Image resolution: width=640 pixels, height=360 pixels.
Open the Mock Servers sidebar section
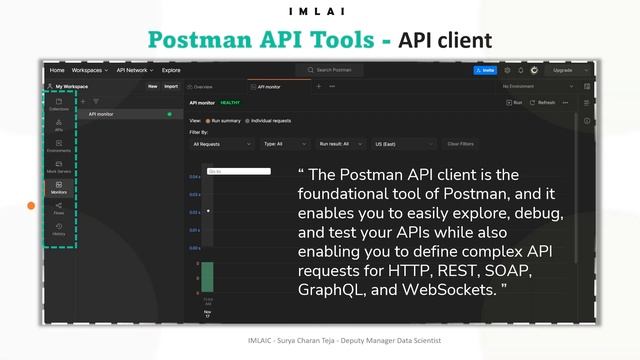click(59, 167)
